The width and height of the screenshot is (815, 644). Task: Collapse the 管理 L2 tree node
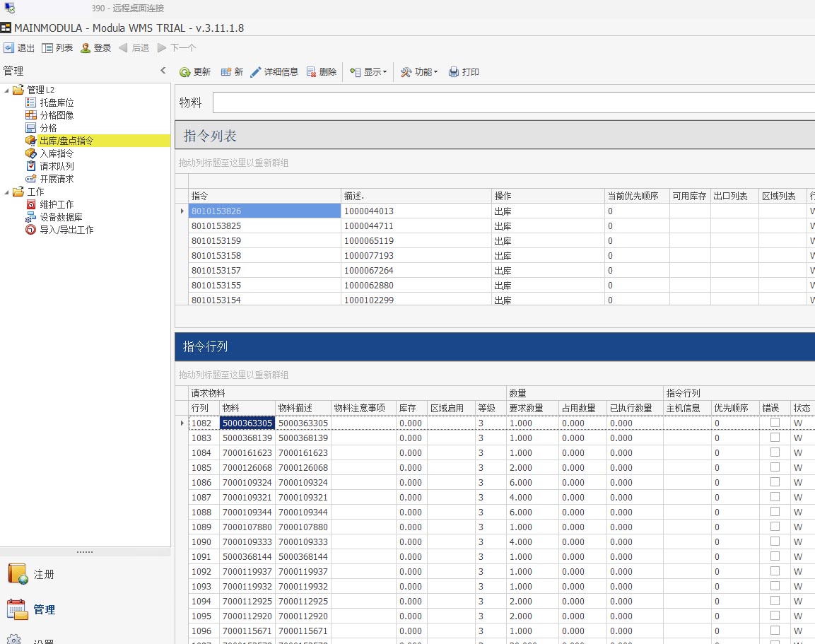[x=6, y=90]
